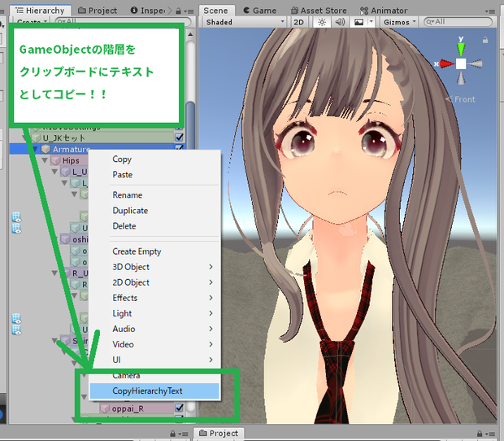Select CopyHierarchyText menu entry
Image resolution: width=504 pixels, height=441 pixels.
point(154,391)
